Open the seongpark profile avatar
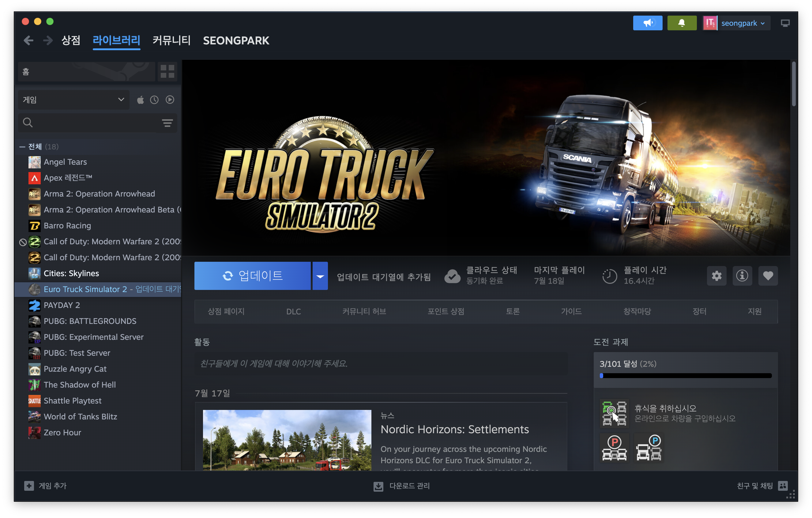Viewport: 812px width, 518px height. point(709,23)
